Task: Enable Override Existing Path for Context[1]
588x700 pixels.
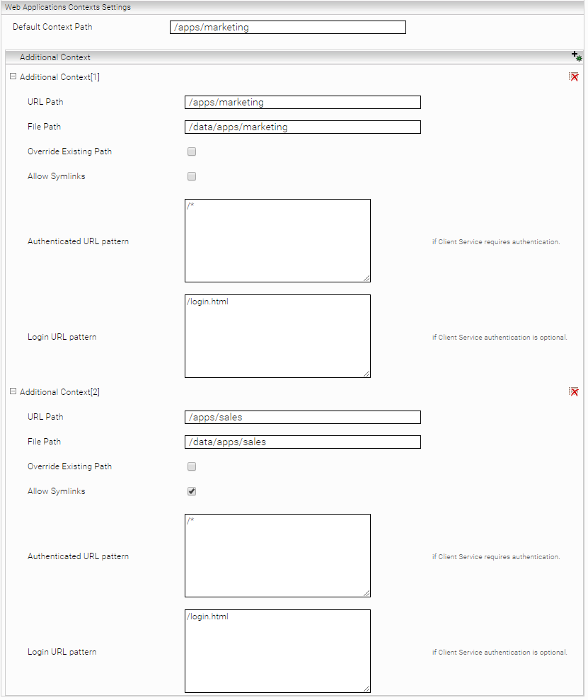Action: 192,151
